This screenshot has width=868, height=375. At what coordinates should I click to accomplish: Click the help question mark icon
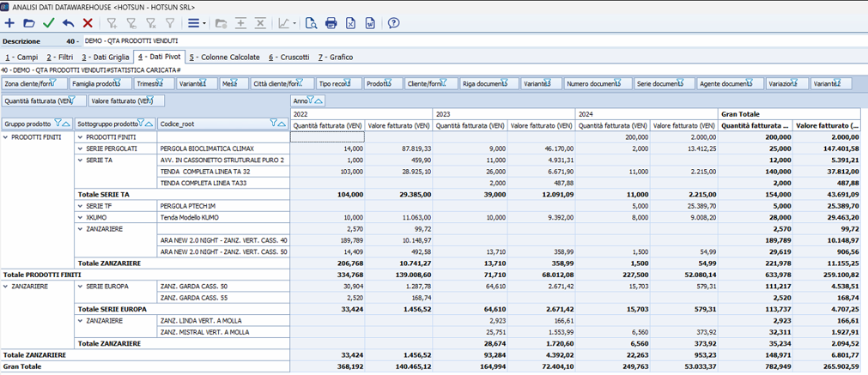tap(393, 23)
